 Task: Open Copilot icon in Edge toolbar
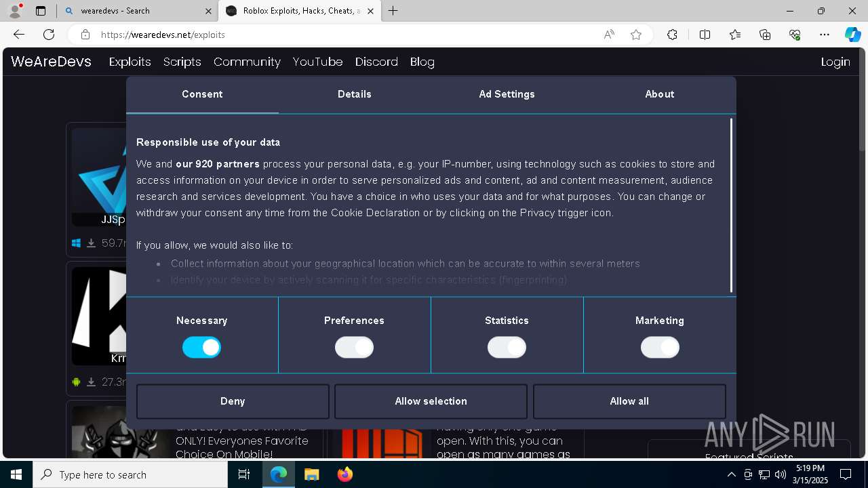pos(852,35)
